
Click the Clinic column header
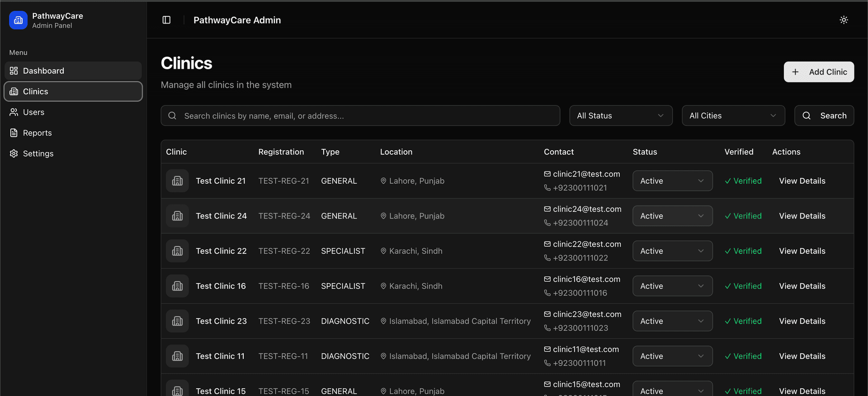176,152
